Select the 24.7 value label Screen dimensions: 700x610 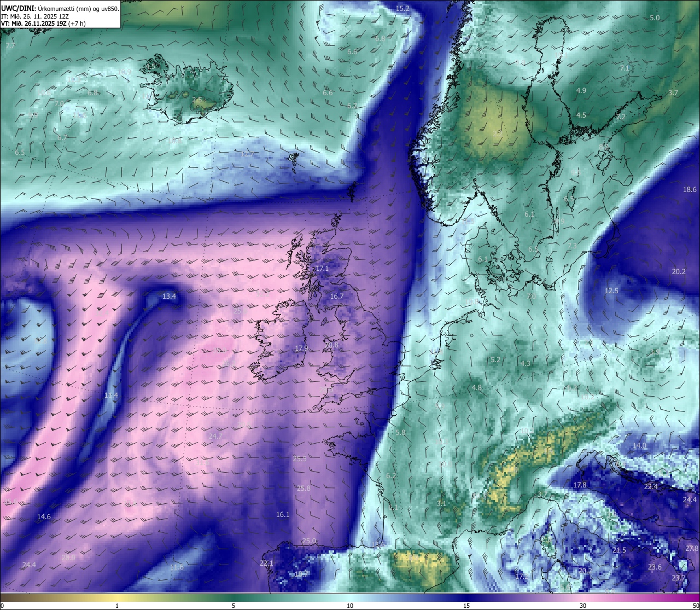coord(215,436)
